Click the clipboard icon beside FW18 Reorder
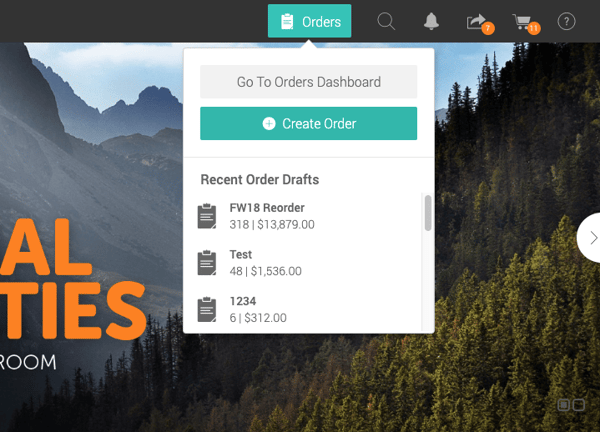 coord(207,216)
